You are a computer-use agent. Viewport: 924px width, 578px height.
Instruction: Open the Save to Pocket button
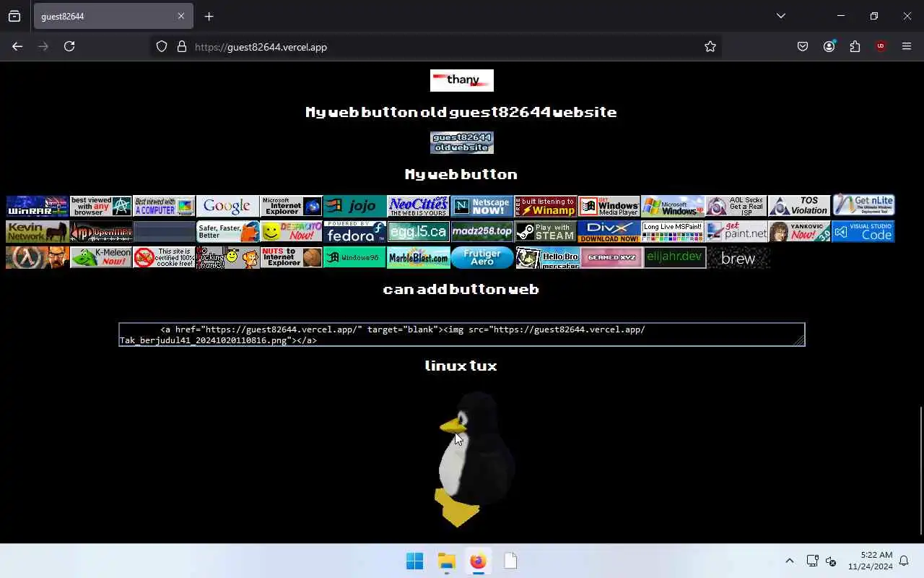tap(803, 46)
